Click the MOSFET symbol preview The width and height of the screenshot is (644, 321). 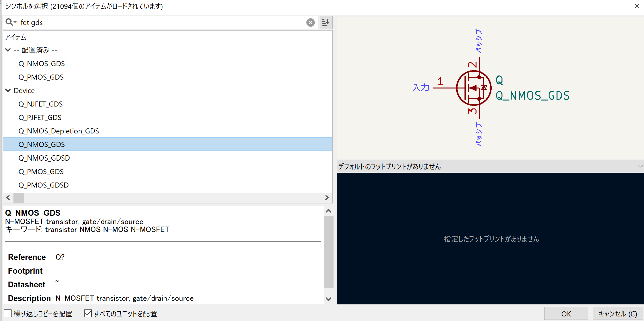tap(473, 88)
